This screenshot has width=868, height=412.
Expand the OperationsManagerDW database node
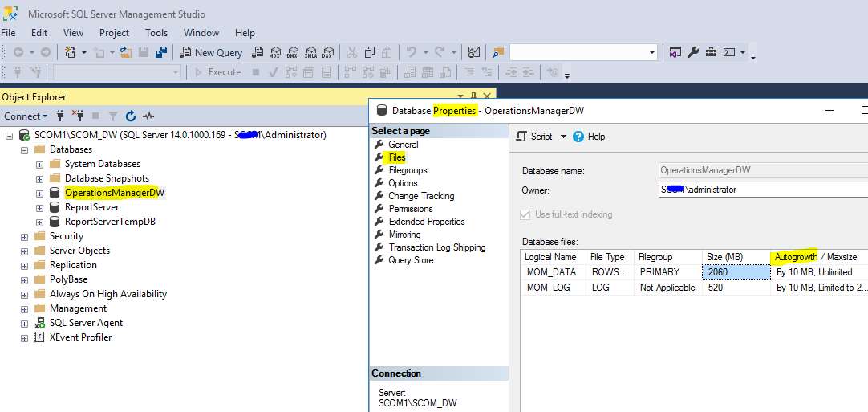pos(39,193)
